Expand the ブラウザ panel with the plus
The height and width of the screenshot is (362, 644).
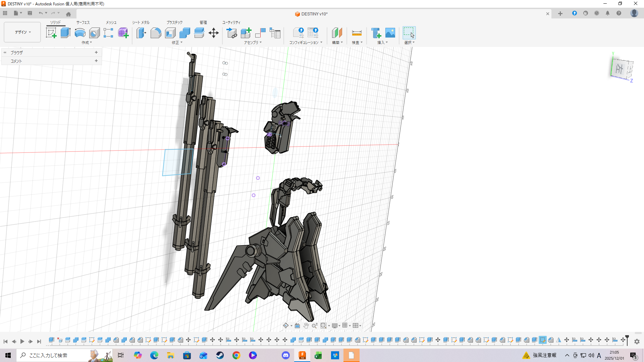96,52
